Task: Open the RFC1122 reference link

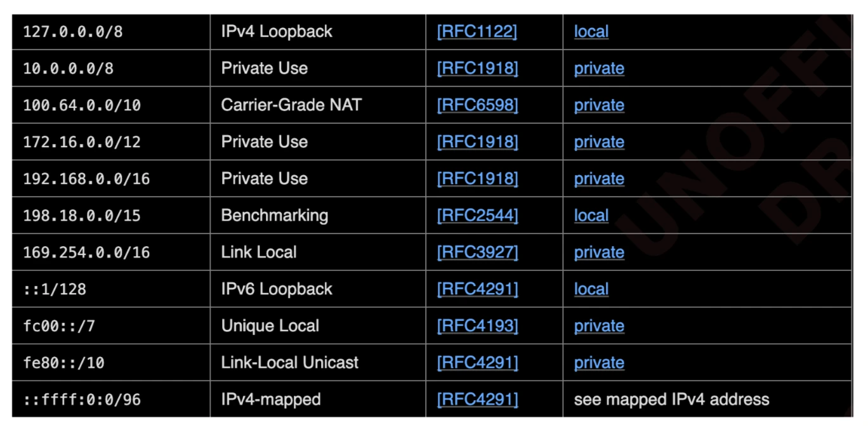Action: point(477,32)
